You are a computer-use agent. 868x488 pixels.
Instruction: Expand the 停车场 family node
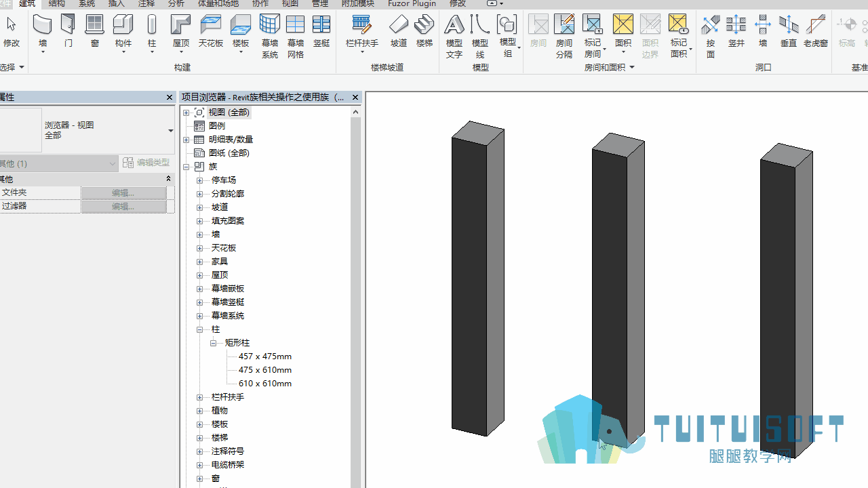[200, 180]
